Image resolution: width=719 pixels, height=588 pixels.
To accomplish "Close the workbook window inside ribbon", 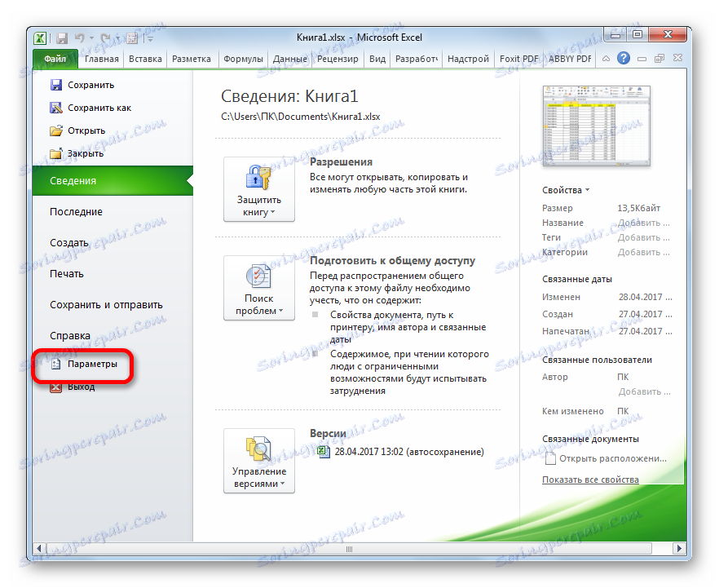I will click(677, 58).
